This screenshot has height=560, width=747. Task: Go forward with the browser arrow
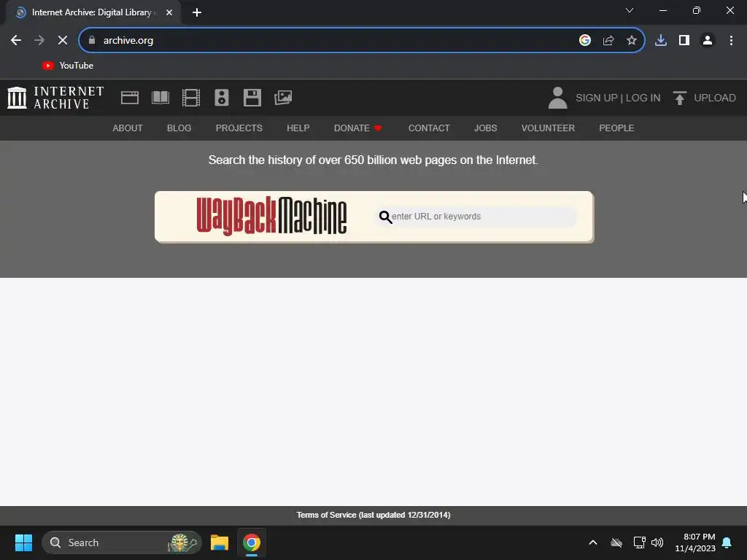(39, 41)
